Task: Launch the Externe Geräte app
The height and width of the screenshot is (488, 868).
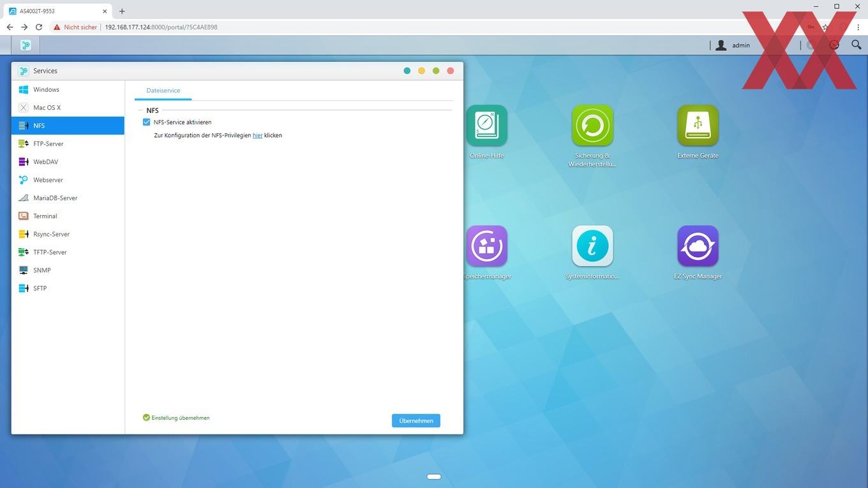Action: point(698,126)
